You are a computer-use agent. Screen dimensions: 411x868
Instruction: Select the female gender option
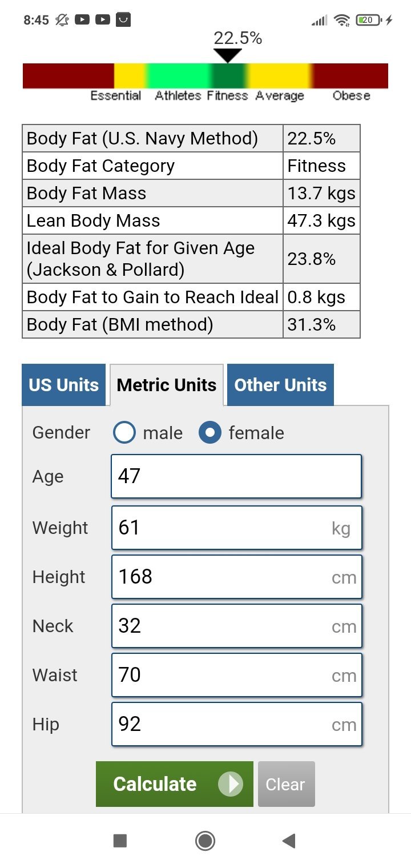click(x=210, y=433)
